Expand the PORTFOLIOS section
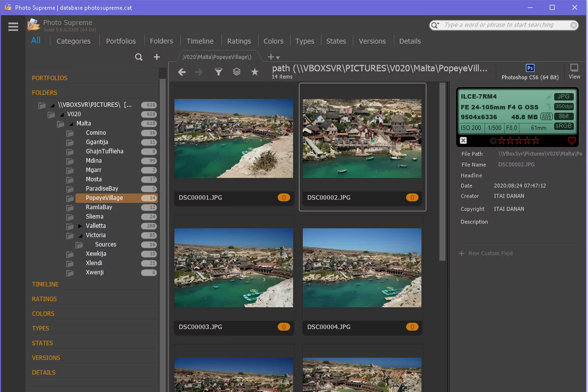The height and width of the screenshot is (392, 588). point(49,78)
